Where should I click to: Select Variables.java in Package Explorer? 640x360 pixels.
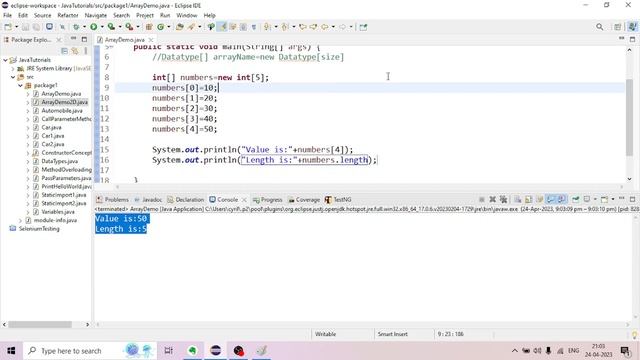coord(58,212)
